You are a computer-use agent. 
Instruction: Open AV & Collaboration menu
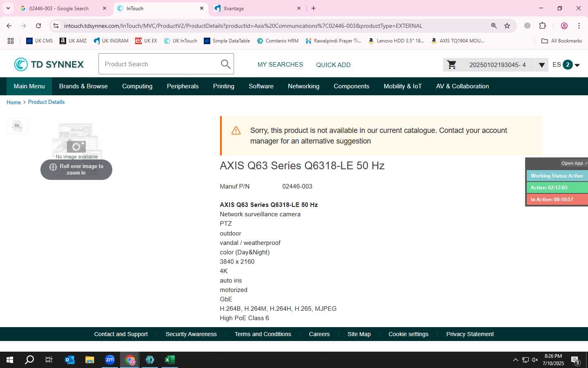pos(462,86)
